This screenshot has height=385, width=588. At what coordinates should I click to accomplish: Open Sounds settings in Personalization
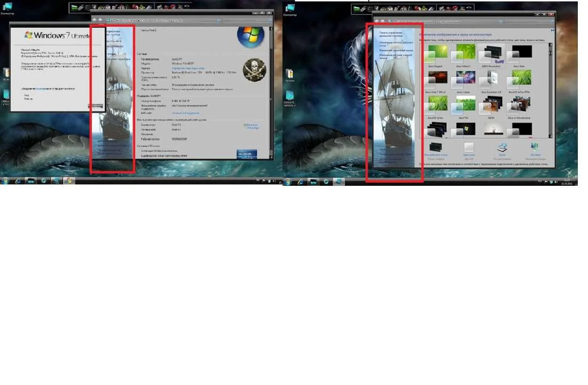pos(502,150)
